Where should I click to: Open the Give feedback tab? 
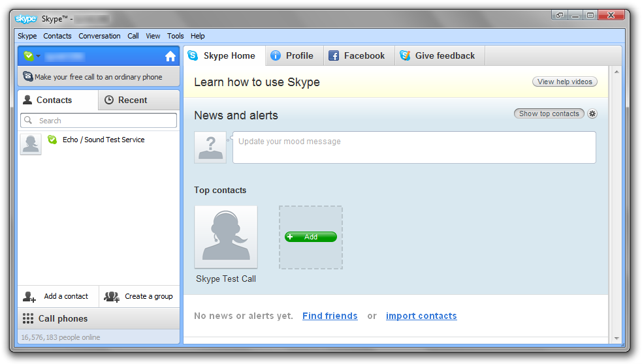(438, 55)
